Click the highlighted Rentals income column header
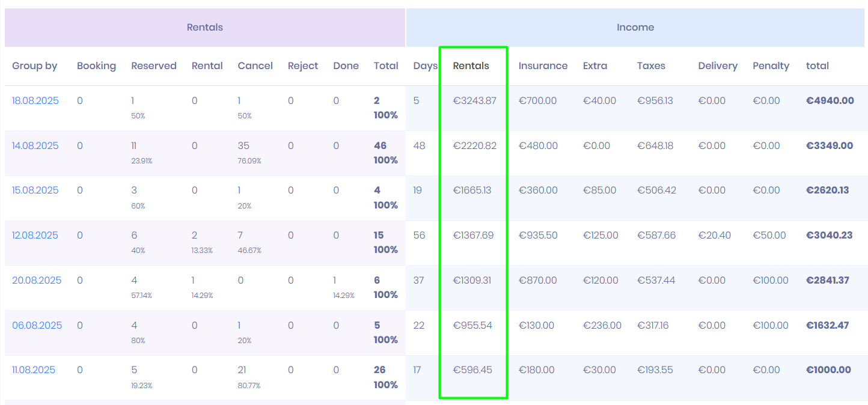The image size is (868, 405). click(471, 66)
